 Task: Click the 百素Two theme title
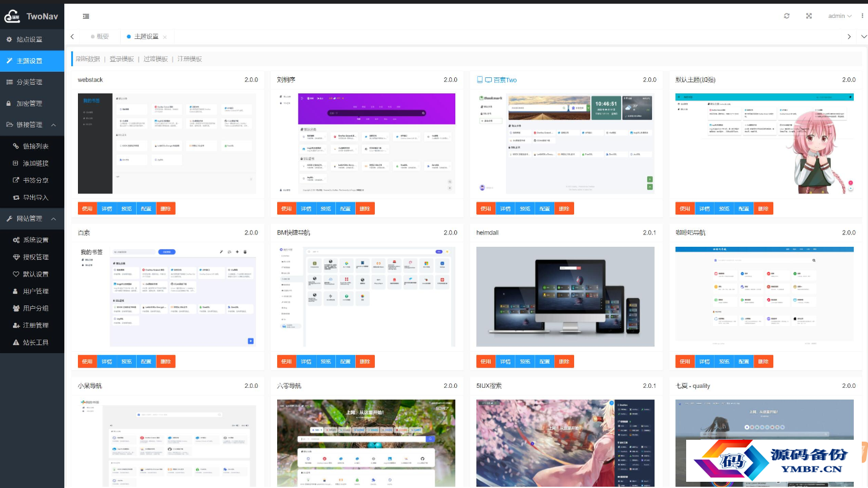(505, 80)
